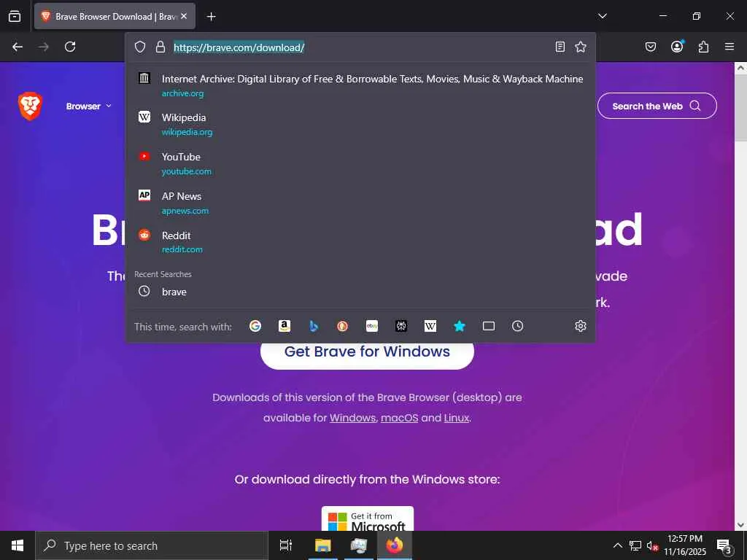This screenshot has width=747, height=560.
Task: Click the Brave lion logo
Action: click(30, 106)
